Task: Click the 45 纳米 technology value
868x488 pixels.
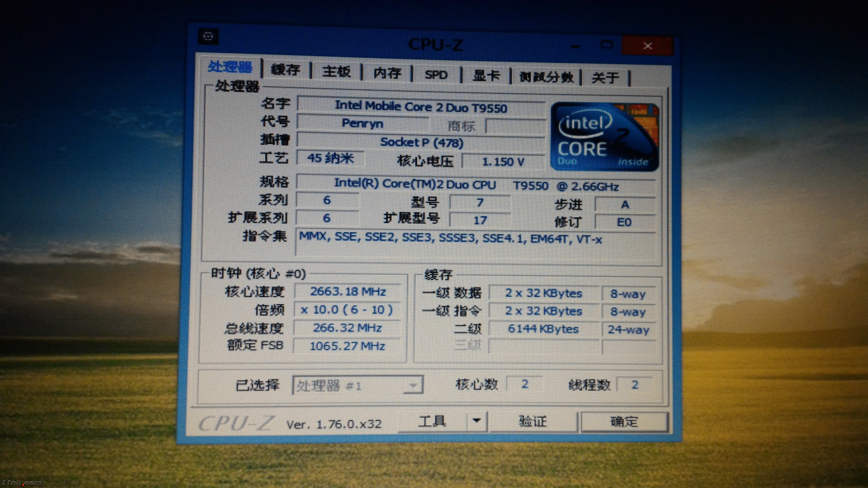Action: tap(331, 158)
